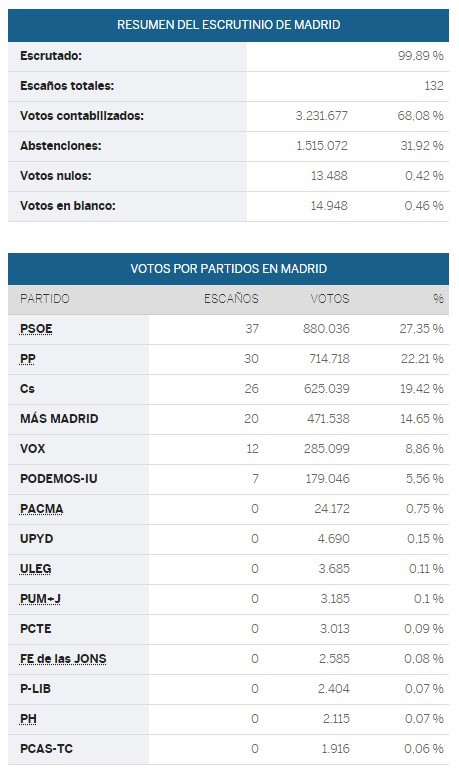Click the Votos por partidos en Madrid header
This screenshot has width=459, height=775.
point(228,268)
